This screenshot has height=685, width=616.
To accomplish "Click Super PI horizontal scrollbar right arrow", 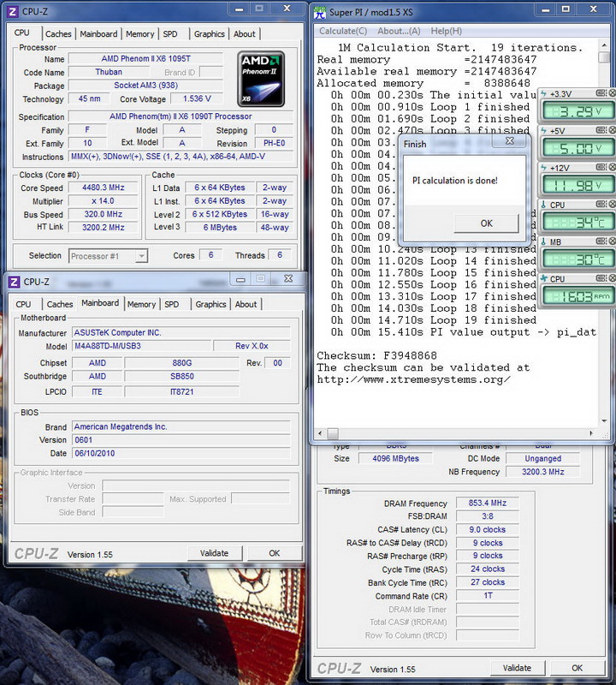I will 591,433.
